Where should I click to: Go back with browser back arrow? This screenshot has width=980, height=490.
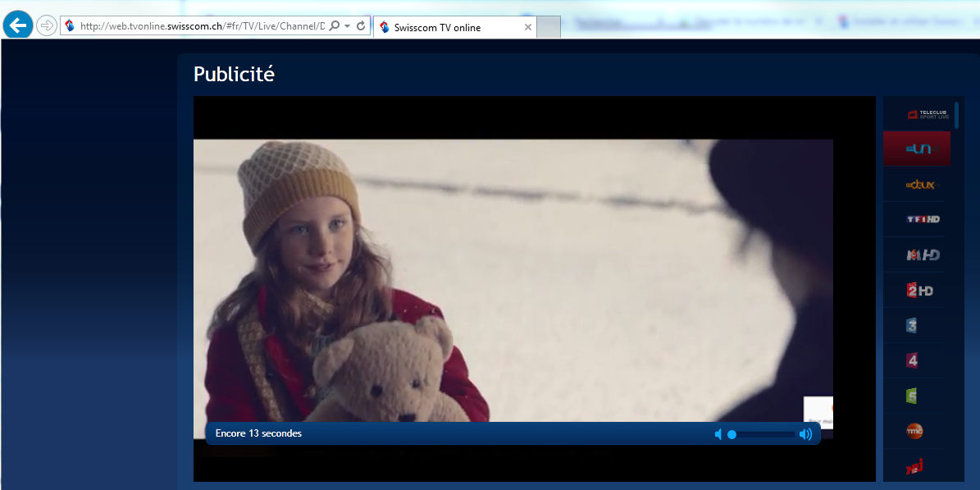pyautogui.click(x=17, y=25)
